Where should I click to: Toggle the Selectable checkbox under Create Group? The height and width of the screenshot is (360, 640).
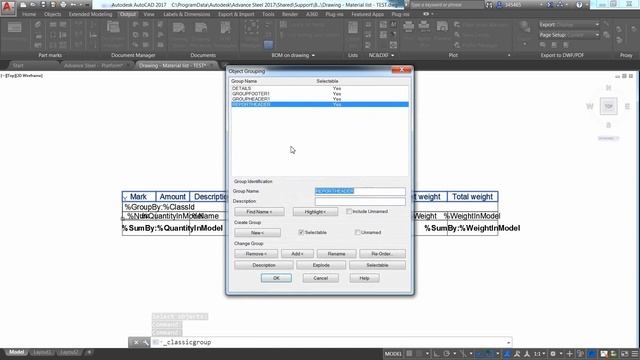(x=301, y=232)
